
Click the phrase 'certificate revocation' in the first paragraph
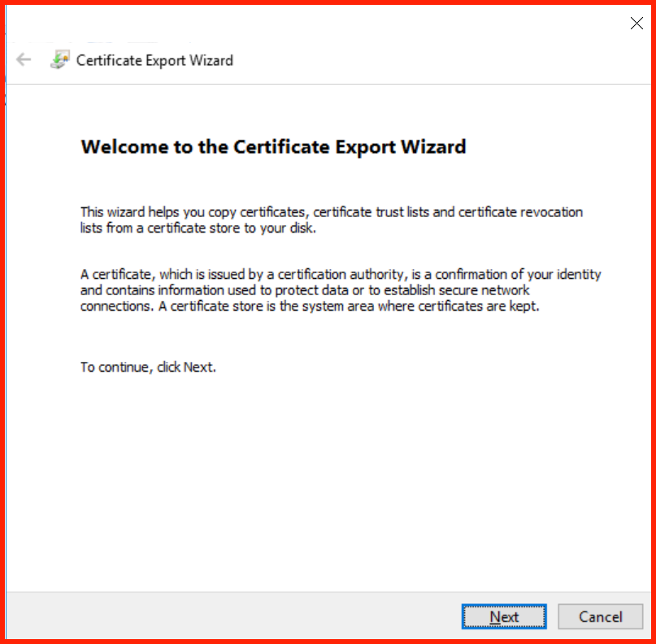(520, 212)
